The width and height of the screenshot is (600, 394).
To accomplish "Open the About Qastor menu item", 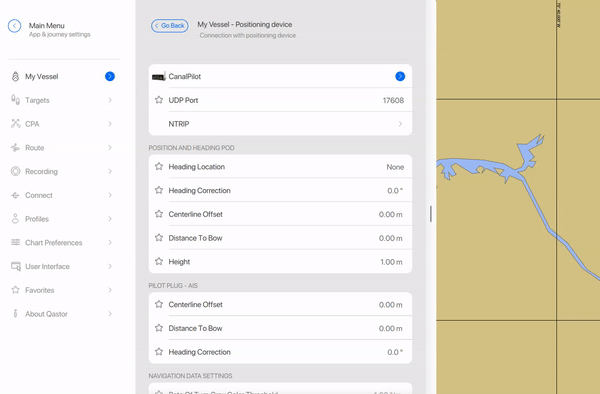I will coord(63,314).
